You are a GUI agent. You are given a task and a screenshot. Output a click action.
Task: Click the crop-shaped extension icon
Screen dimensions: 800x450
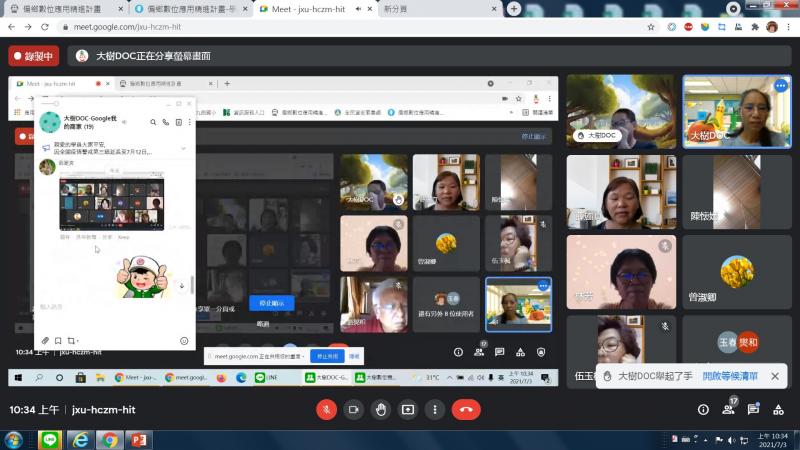tap(721, 27)
